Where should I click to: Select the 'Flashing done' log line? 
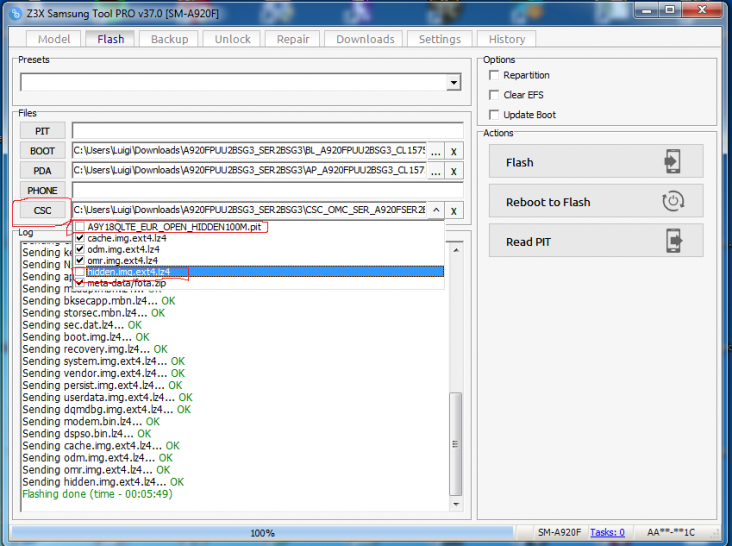pos(97,494)
